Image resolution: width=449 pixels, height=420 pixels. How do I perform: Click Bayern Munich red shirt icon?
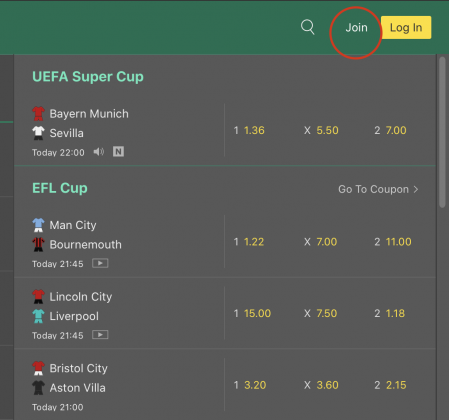(x=38, y=114)
